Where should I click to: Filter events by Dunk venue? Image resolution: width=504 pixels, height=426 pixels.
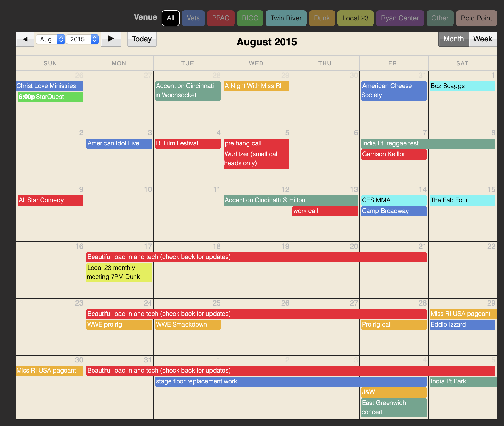[x=322, y=18]
